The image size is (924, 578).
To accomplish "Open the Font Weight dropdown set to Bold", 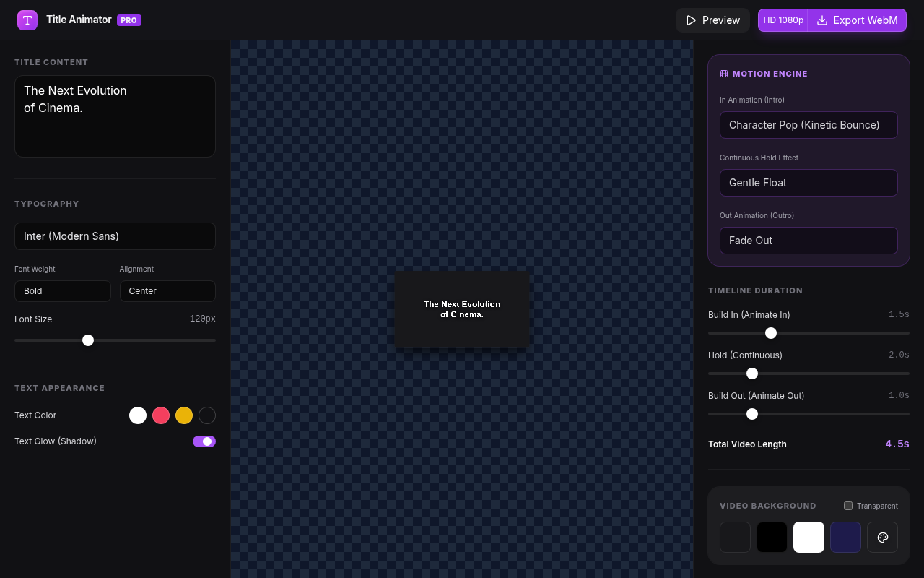I will pos(62,291).
